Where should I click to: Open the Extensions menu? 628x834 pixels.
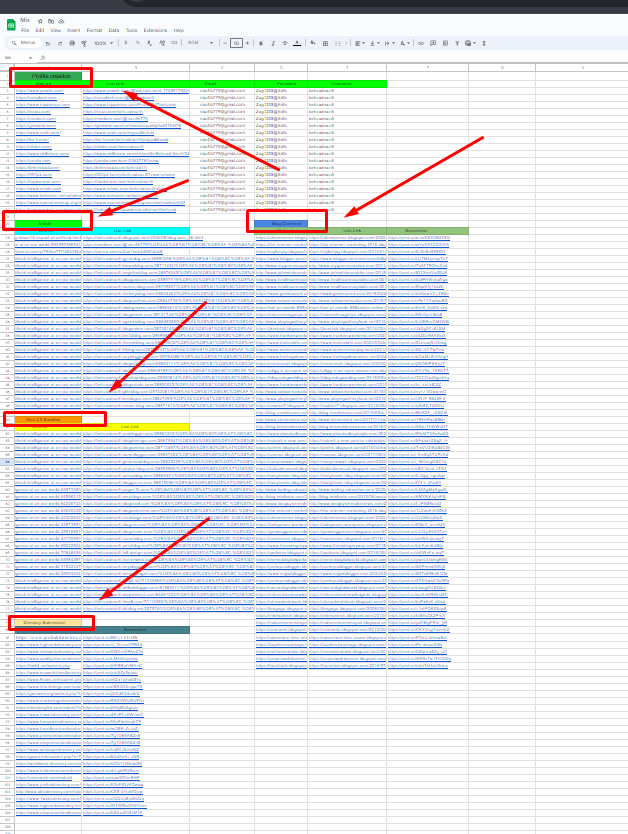tap(155, 30)
